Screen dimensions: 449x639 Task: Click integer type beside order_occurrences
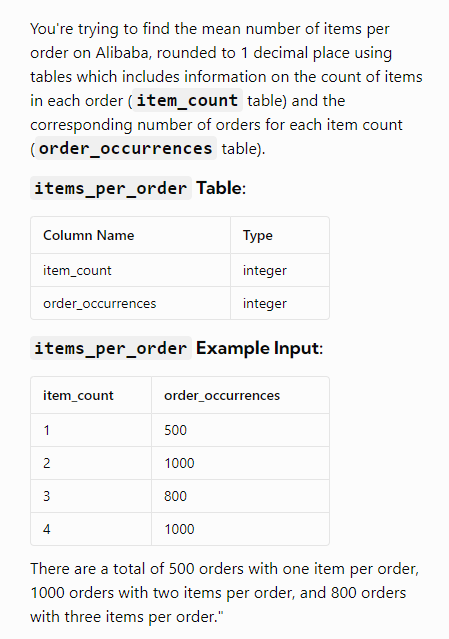point(265,304)
